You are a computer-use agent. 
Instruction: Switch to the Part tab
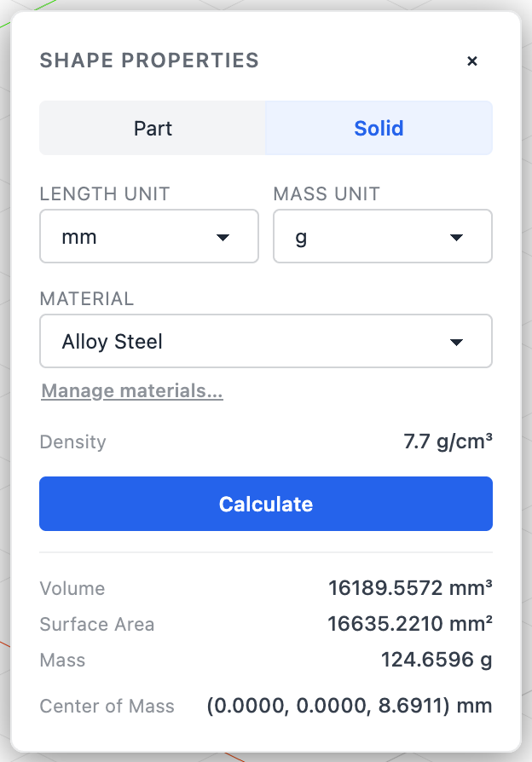tap(153, 129)
